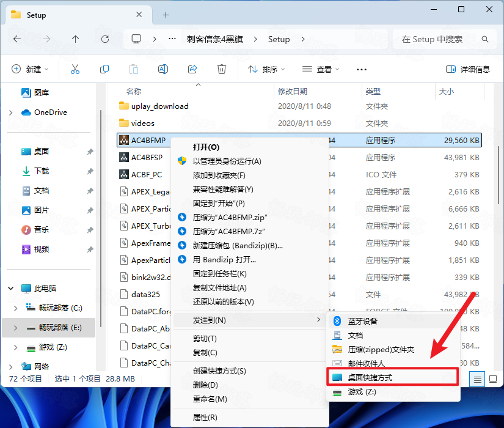
Task: Choose desktop shortcut in Send to submenu
Action: 393,377
